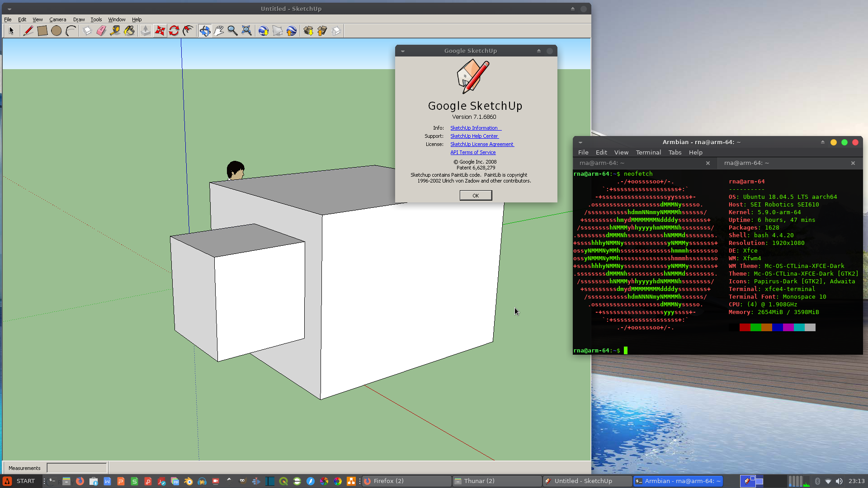Select the Pan hand tool

pyautogui.click(x=219, y=31)
